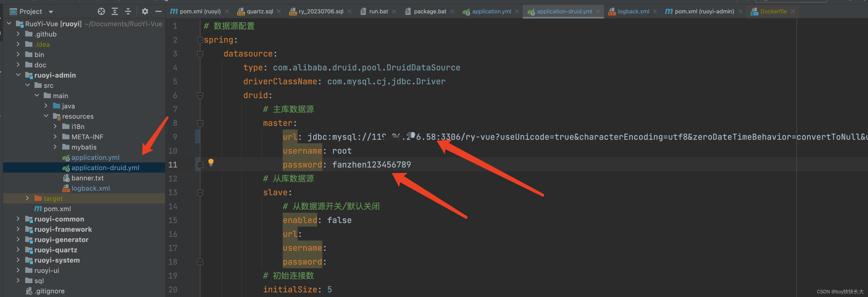
Task: Fold the master block at line 8
Action: click(200, 123)
